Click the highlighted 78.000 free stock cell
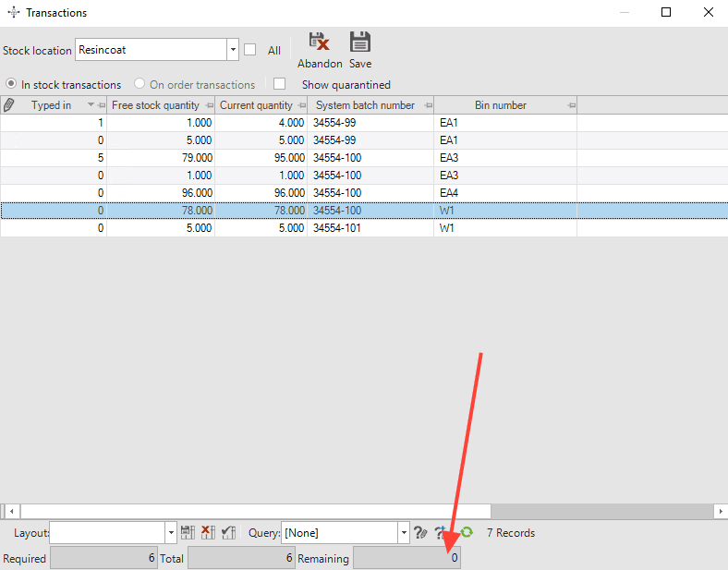Viewport: 728px width, 570px height. click(161, 211)
